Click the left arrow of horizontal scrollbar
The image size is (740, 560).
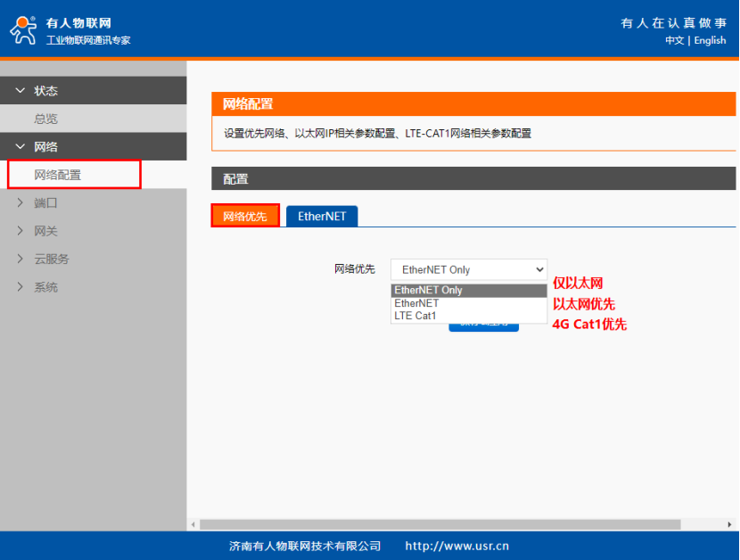[x=193, y=524]
